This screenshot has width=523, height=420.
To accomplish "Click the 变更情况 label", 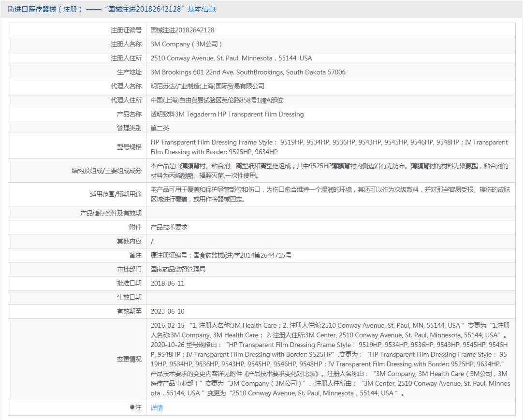I will click(129, 359).
